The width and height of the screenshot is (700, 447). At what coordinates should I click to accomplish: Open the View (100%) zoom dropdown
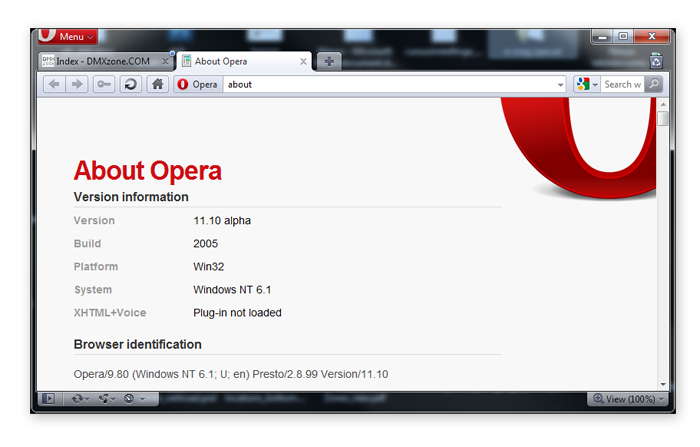pyautogui.click(x=628, y=399)
